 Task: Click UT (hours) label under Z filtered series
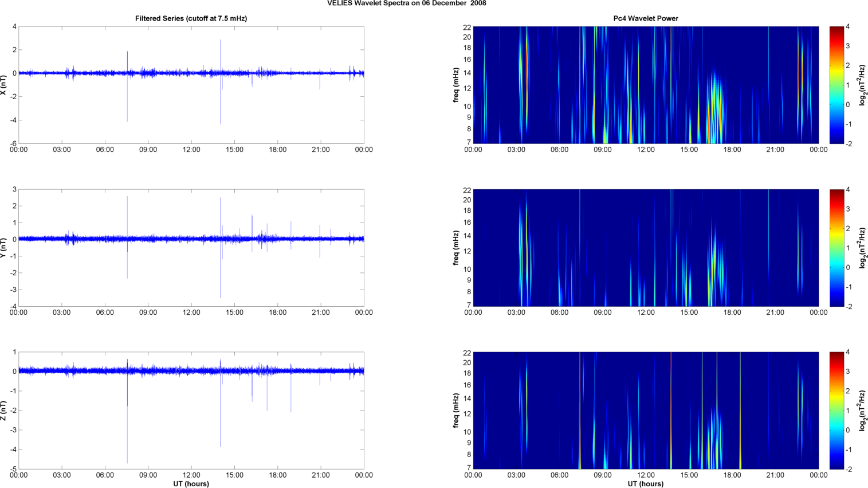point(191,484)
